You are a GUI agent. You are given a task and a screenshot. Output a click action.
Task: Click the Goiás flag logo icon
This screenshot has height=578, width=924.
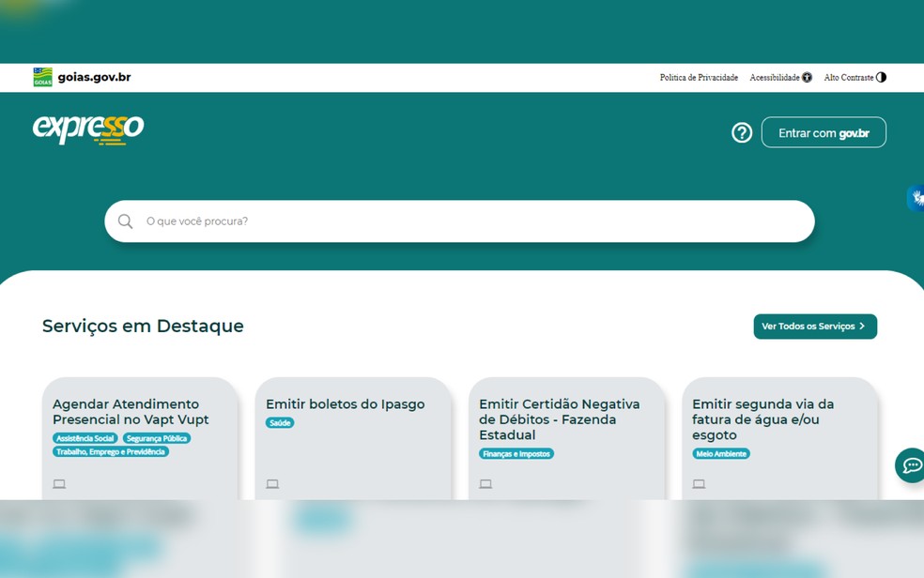42,77
